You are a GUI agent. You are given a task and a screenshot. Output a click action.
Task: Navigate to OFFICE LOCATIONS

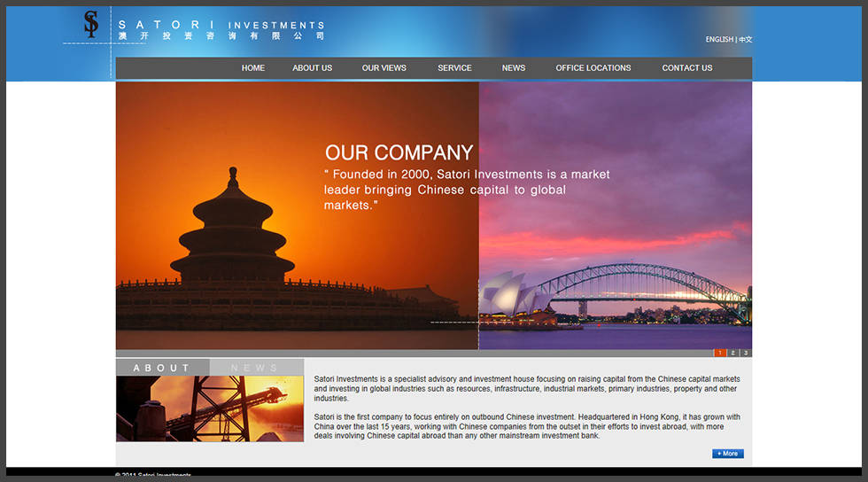pyautogui.click(x=593, y=68)
